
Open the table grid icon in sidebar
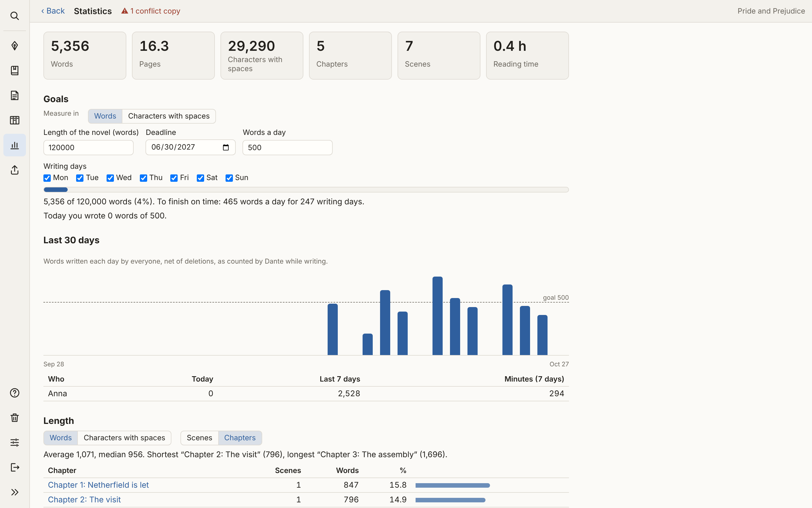pos(14,120)
